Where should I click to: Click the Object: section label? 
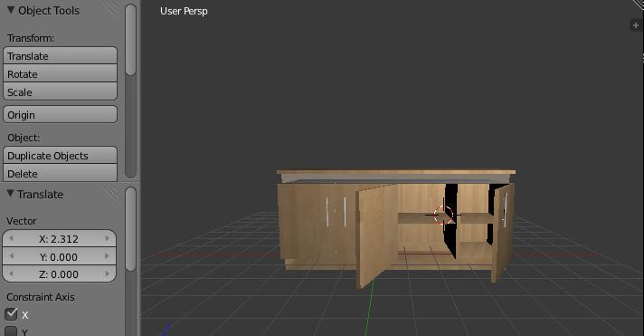pyautogui.click(x=24, y=138)
